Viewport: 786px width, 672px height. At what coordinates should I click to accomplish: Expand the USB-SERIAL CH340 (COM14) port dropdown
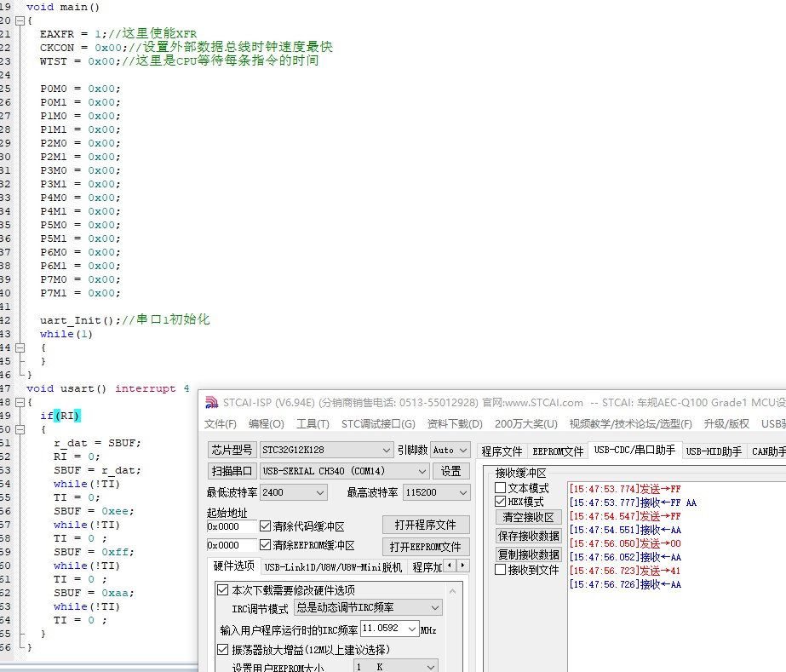pos(422,471)
